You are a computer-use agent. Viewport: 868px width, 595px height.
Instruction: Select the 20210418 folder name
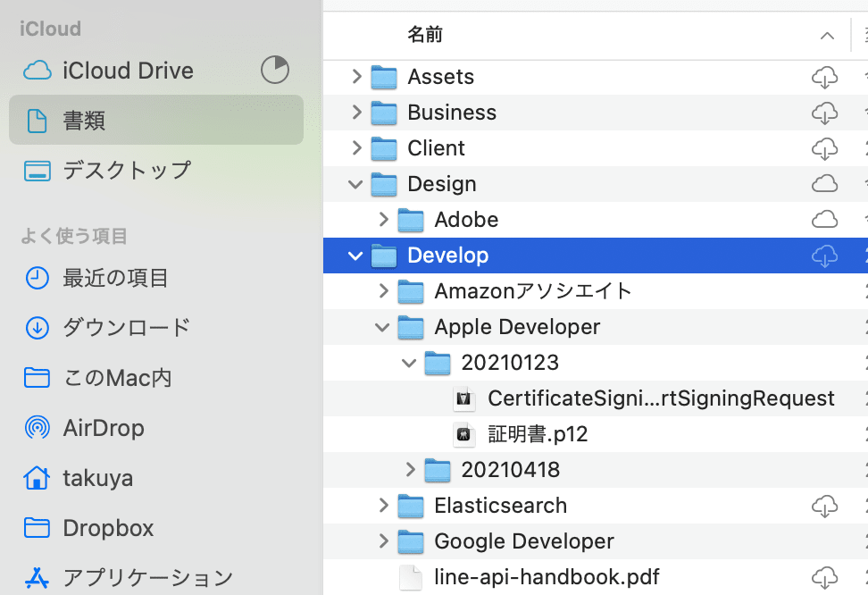511,470
